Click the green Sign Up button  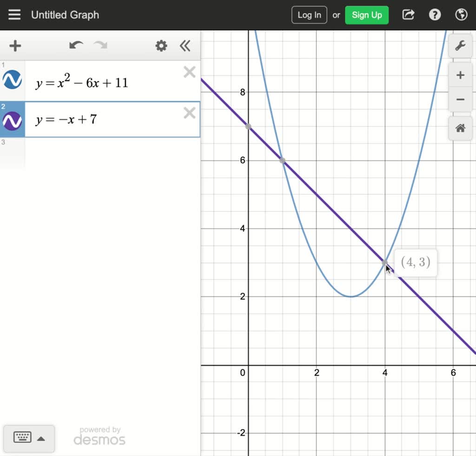367,14
